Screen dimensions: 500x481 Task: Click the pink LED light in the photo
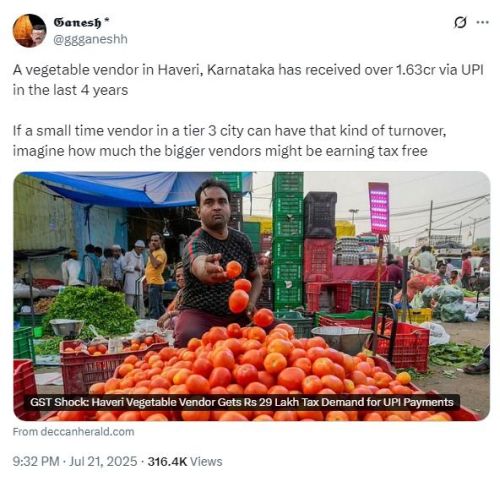tap(379, 208)
